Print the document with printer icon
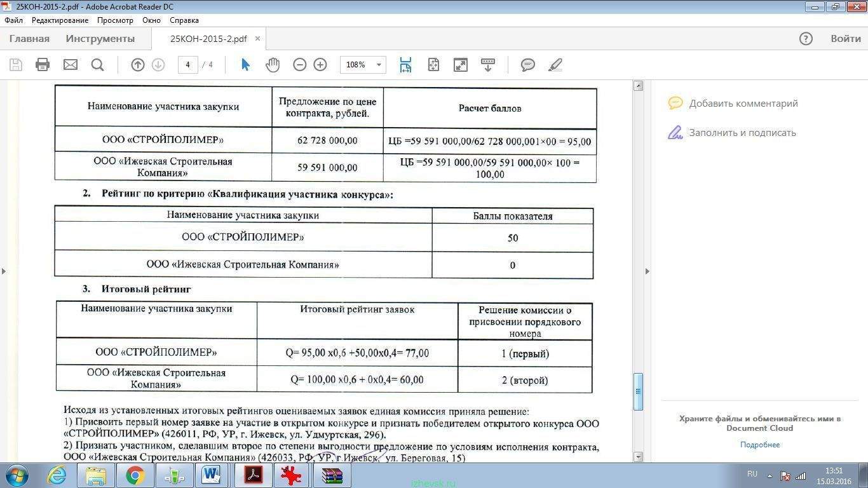Screen dimensions: 868x488 click(x=43, y=65)
